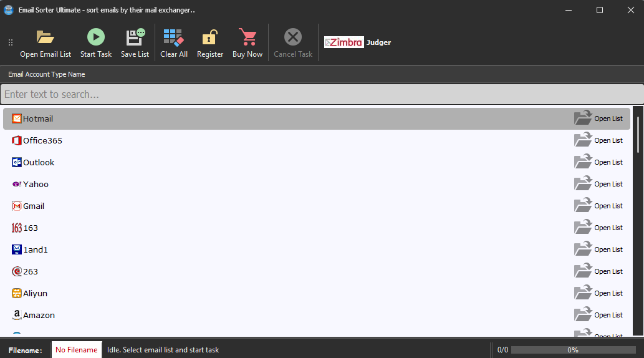644x358 pixels.
Task: Click the Aliyun logo icon
Action: coord(16,293)
